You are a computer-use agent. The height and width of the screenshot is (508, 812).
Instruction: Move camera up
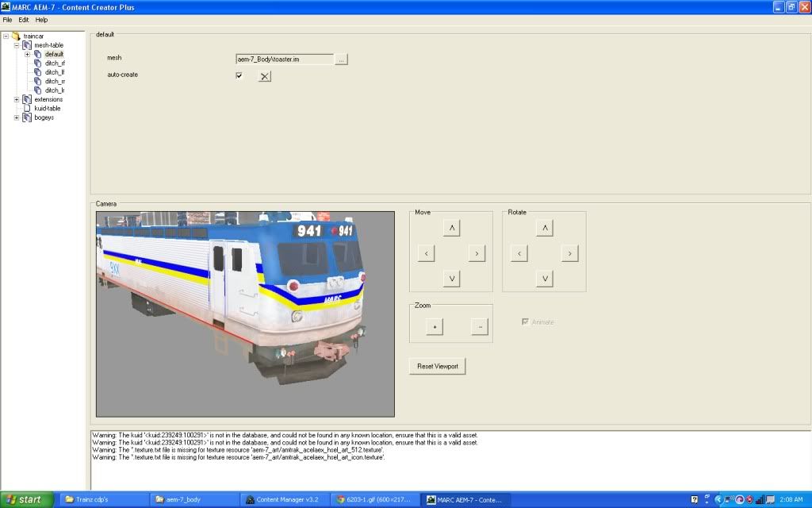451,228
